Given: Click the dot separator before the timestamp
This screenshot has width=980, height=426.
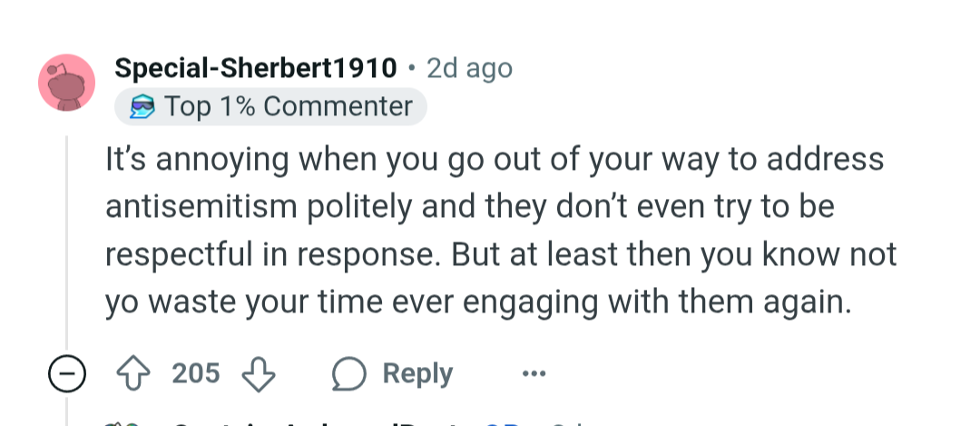Looking at the screenshot, I should pyautogui.click(x=412, y=68).
